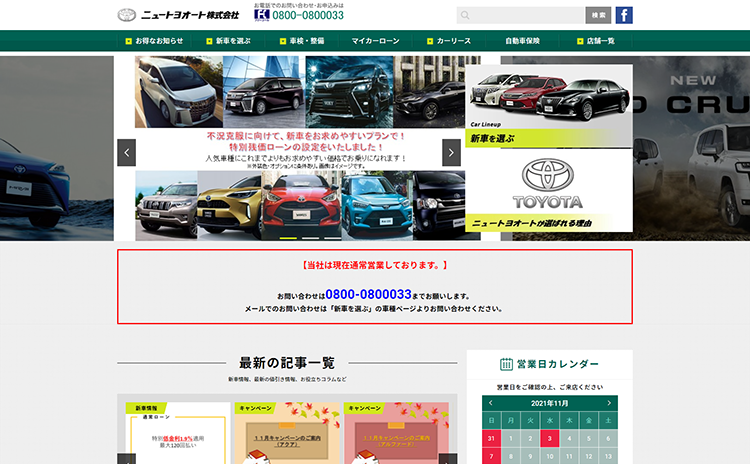Click the ニュートヨオート株式会社 company name
This screenshot has width=750, height=464.
190,15
